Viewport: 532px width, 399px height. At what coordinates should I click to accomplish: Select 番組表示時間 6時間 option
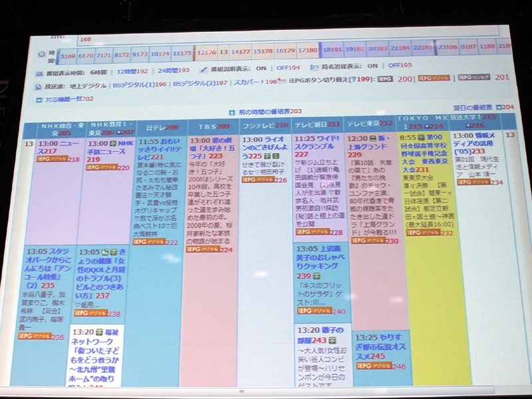[98, 72]
